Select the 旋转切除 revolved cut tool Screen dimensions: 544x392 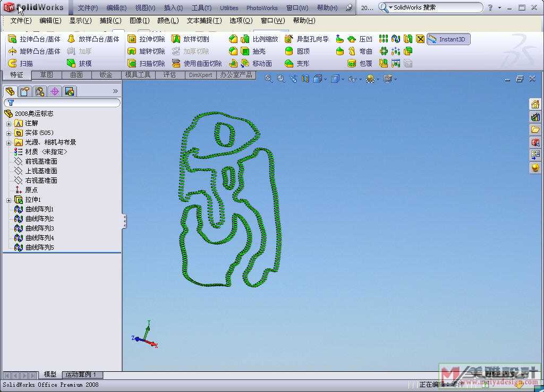[x=146, y=52]
